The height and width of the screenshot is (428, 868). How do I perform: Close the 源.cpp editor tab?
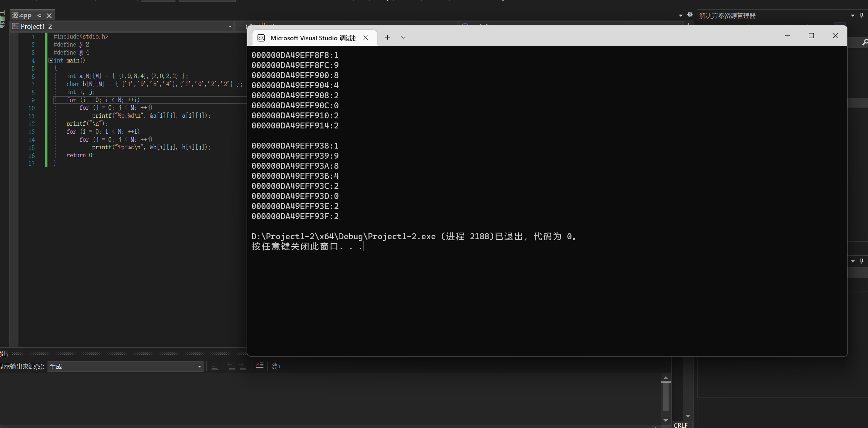click(49, 16)
